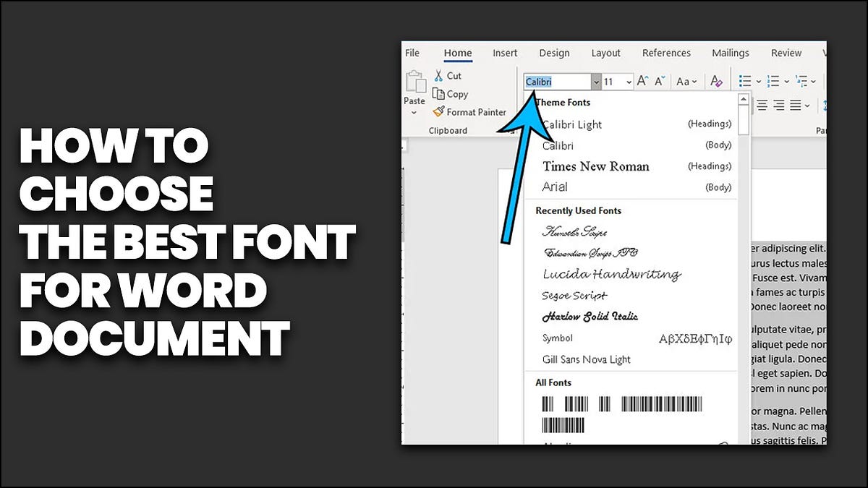This screenshot has width=868, height=488.
Task: Click the Cut scissors icon
Action: pyautogui.click(x=438, y=75)
